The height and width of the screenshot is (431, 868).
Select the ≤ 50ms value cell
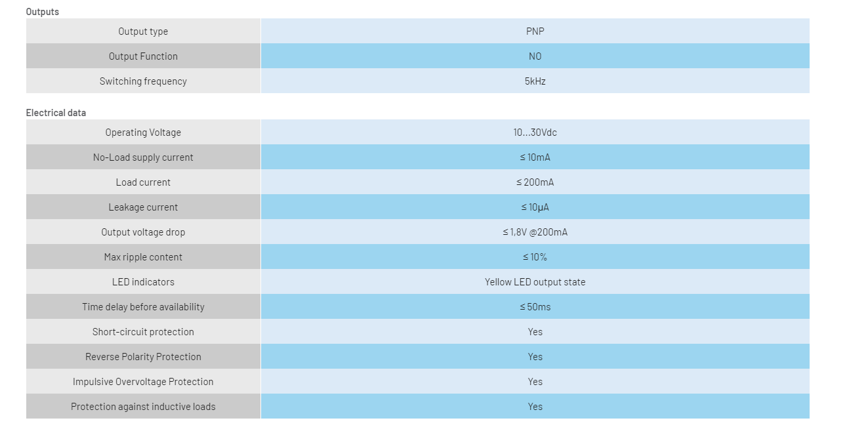tap(535, 306)
